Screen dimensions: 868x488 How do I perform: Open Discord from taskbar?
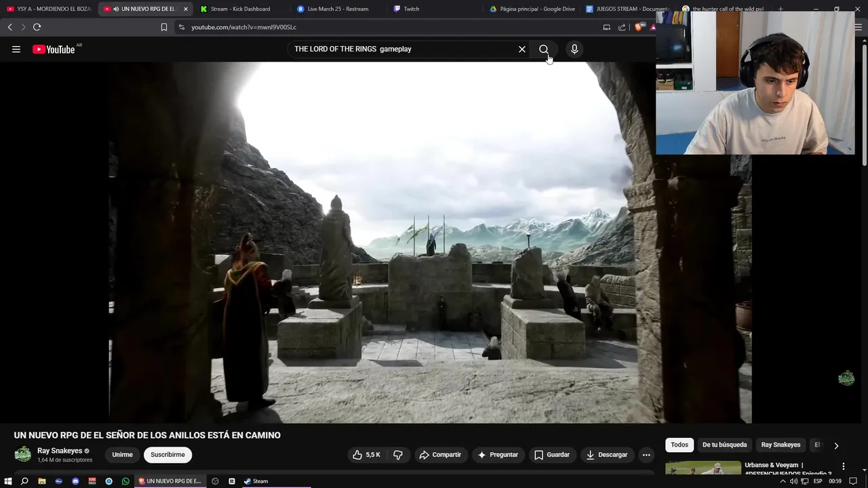click(x=75, y=481)
